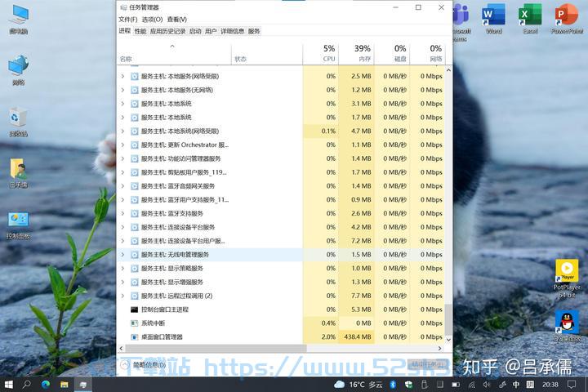Switch to the 用户 tab
Viewport: 588px width, 392px height.
coord(211,31)
